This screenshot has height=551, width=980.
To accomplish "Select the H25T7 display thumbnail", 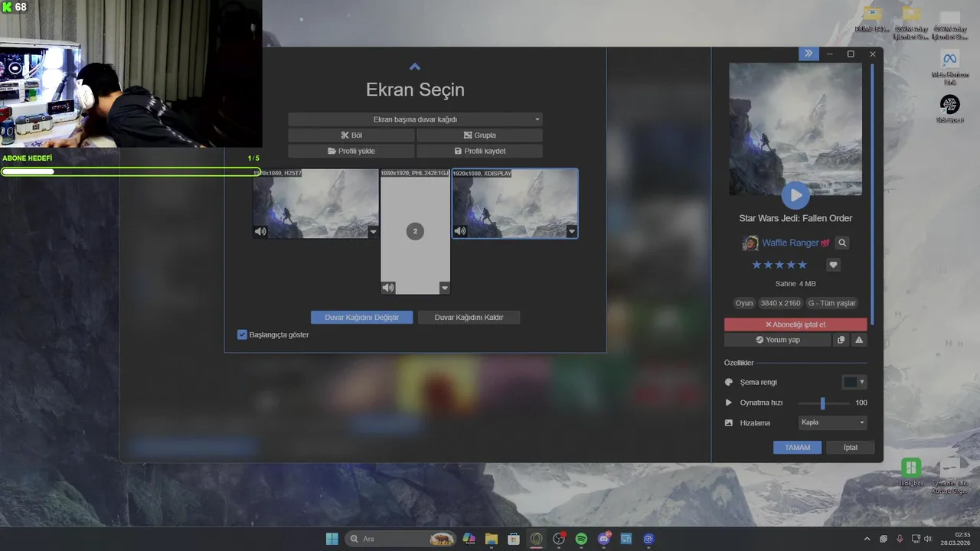I will click(x=316, y=204).
